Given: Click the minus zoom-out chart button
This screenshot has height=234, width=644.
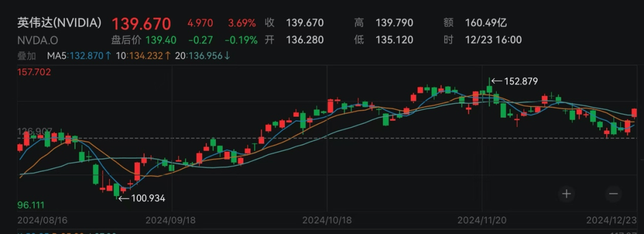Looking at the screenshot, I should [614, 194].
